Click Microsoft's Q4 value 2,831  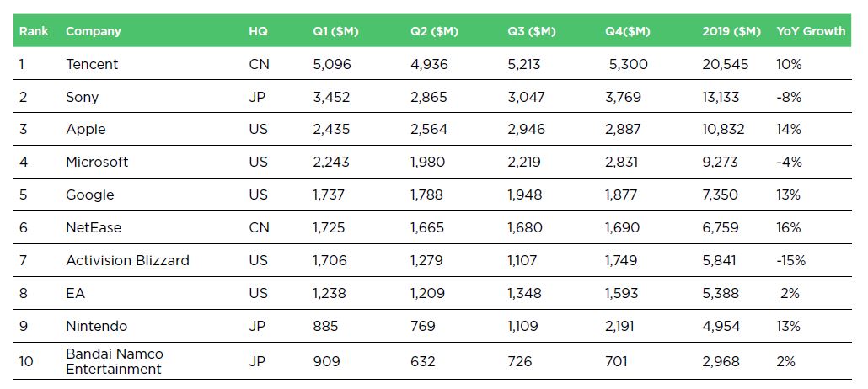[623, 163]
